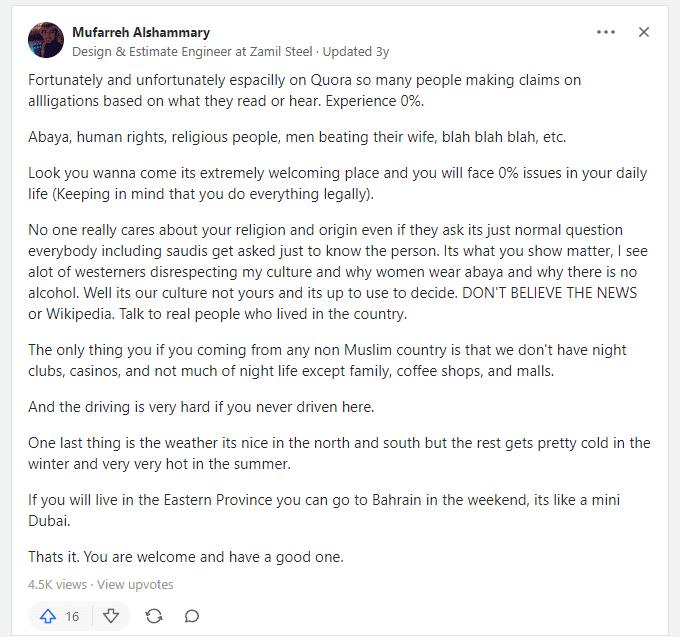The height and width of the screenshot is (637, 680).
Task: Open the comments via speech bubble icon
Action: coord(192,616)
